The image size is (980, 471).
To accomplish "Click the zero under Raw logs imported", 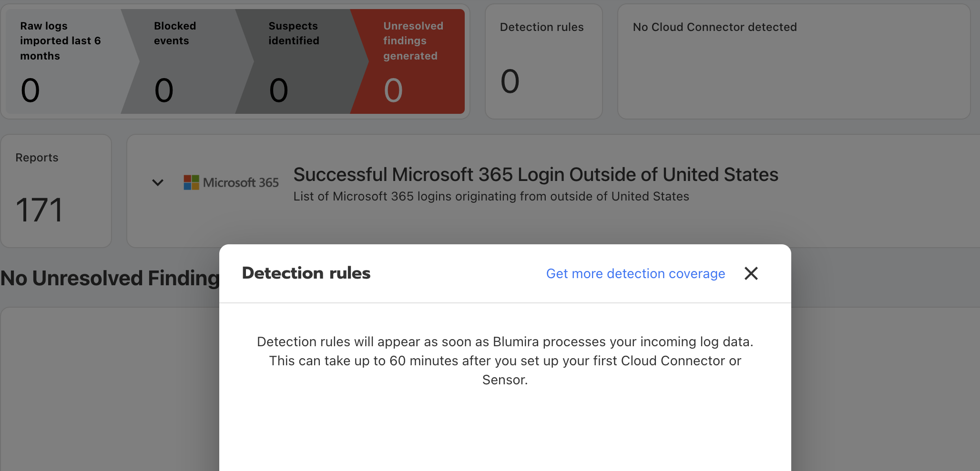I will coord(30,90).
